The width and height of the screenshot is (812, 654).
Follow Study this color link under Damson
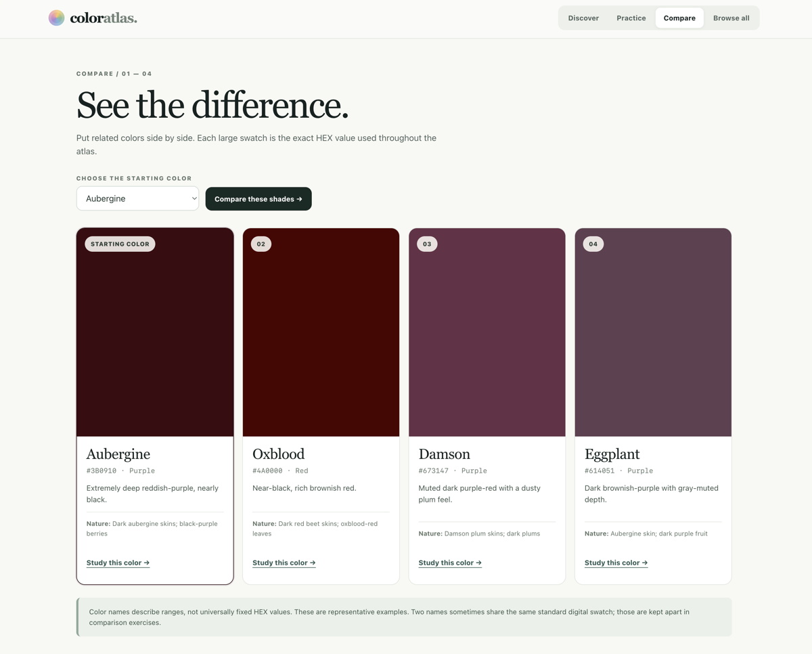450,563
